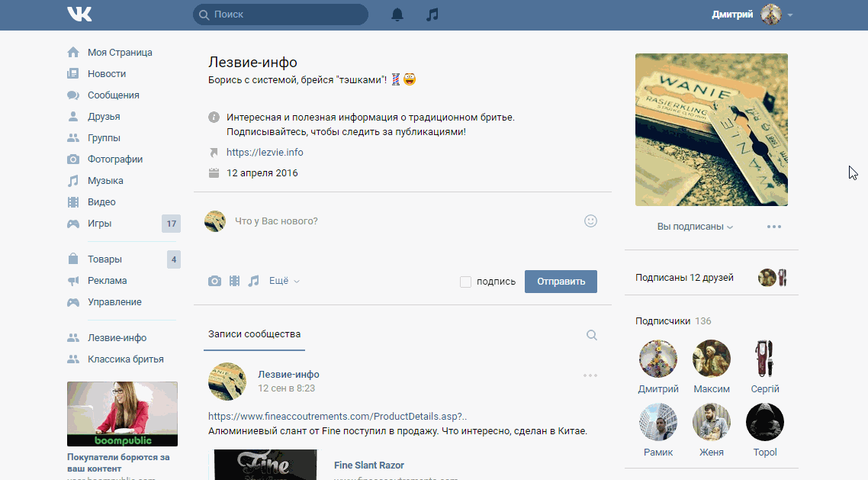Open subscriber Сергій's avatar
The width and height of the screenshot is (868, 480).
click(765, 359)
